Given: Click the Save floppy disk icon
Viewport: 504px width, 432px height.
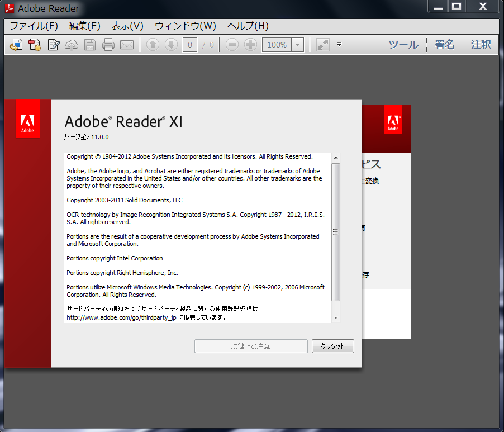Looking at the screenshot, I should pyautogui.click(x=90, y=45).
